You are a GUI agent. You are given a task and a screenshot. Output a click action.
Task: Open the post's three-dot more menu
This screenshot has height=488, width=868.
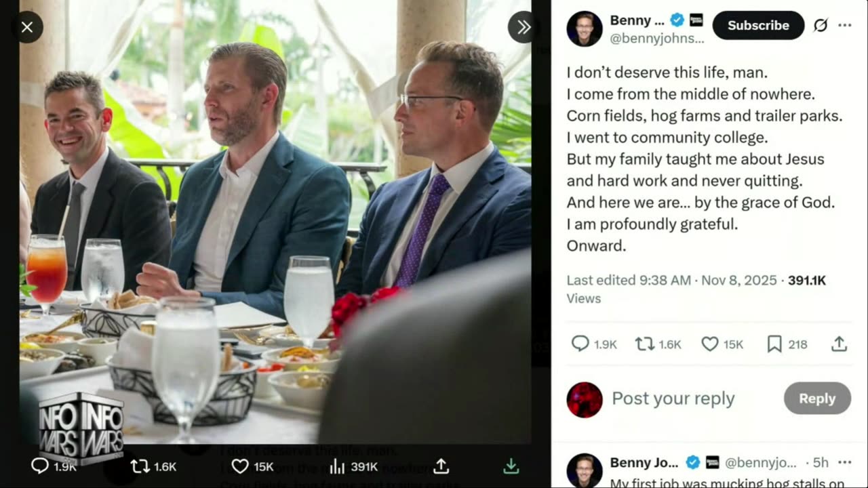click(x=845, y=25)
